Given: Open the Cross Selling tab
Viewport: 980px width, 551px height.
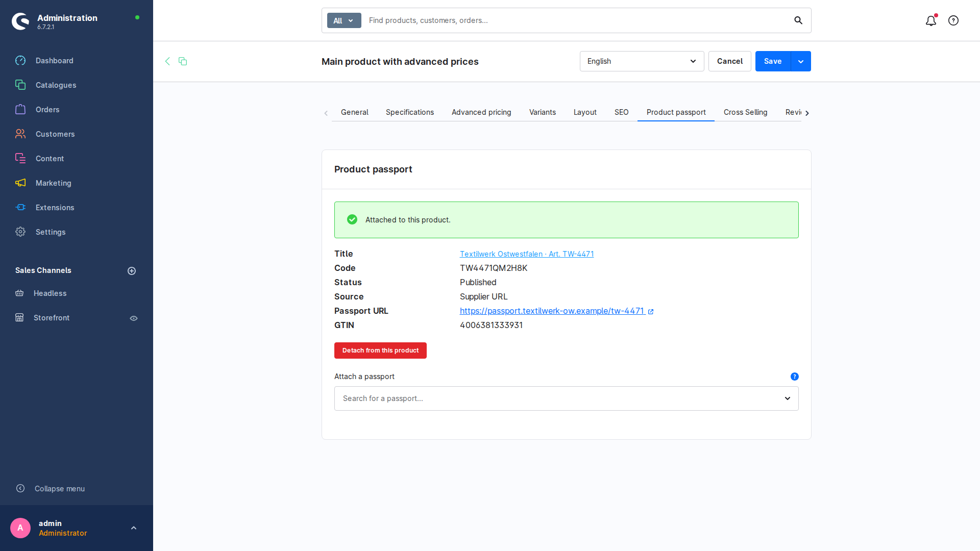Looking at the screenshot, I should (x=745, y=112).
